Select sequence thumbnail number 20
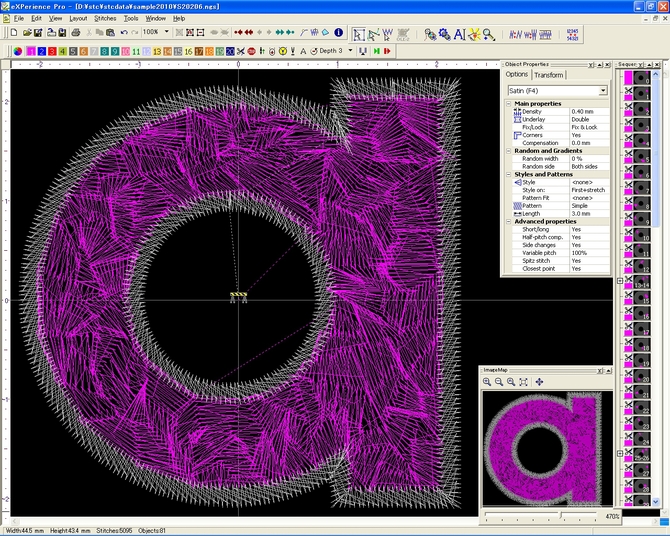 pyautogui.click(x=642, y=376)
